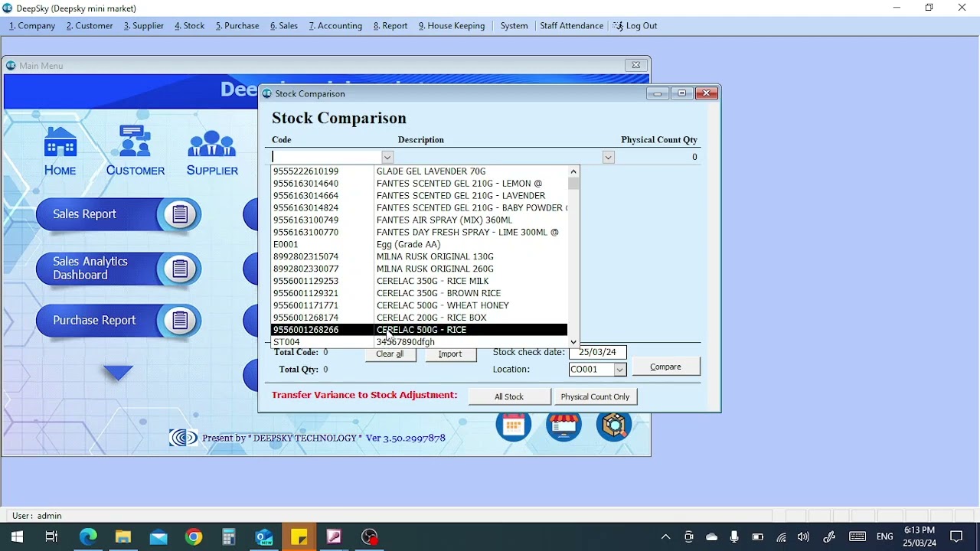Open the 7. Accounting menu
Image resolution: width=980 pixels, height=551 pixels.
pos(335,25)
